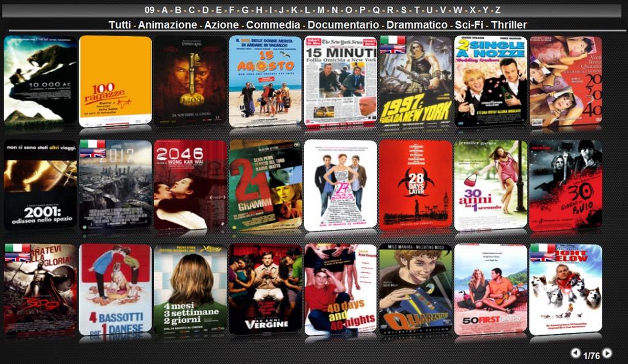The width and height of the screenshot is (628, 364).
Task: Open the 300 movie poster
Action: (40, 289)
